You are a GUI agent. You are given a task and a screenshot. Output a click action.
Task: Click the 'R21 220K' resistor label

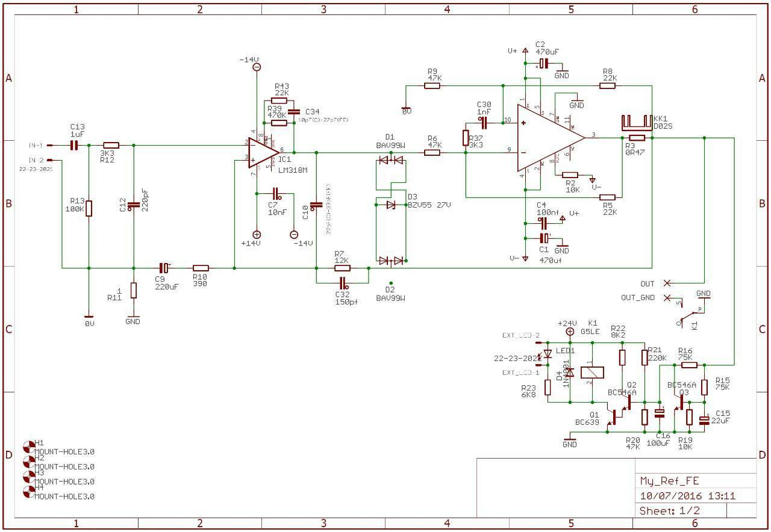point(656,354)
